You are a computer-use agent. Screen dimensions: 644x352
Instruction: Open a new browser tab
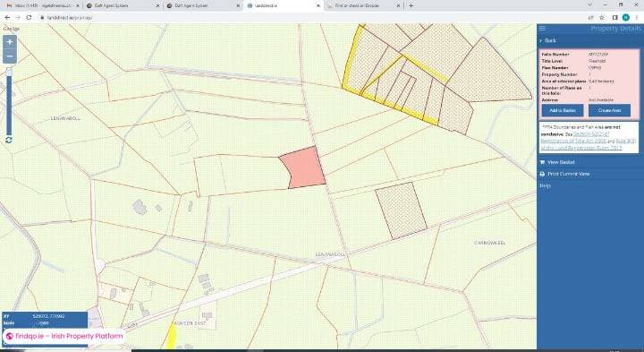point(411,5)
